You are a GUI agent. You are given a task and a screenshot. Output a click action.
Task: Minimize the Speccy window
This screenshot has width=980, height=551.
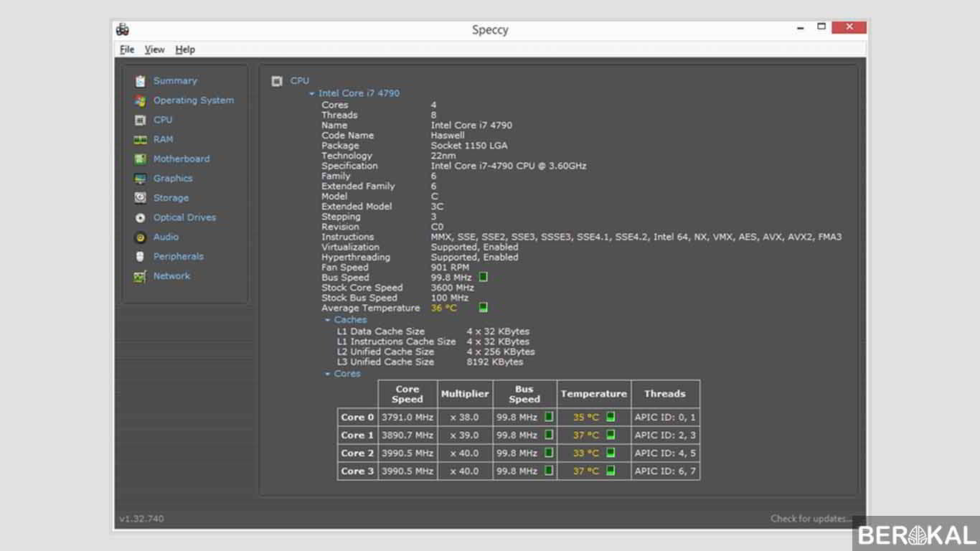(x=801, y=28)
